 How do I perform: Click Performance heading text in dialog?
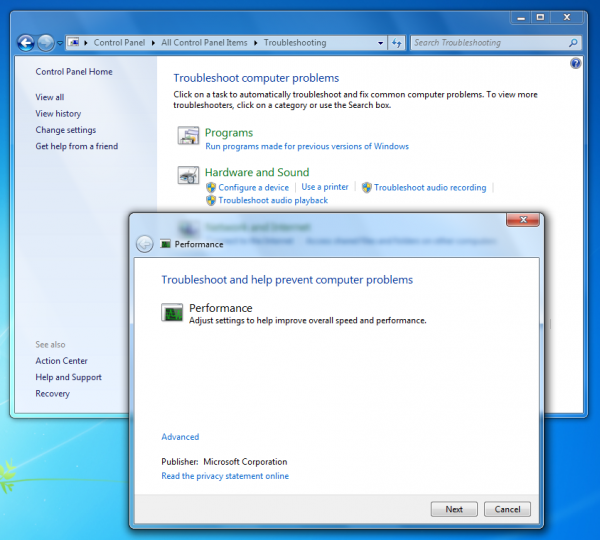coord(221,308)
